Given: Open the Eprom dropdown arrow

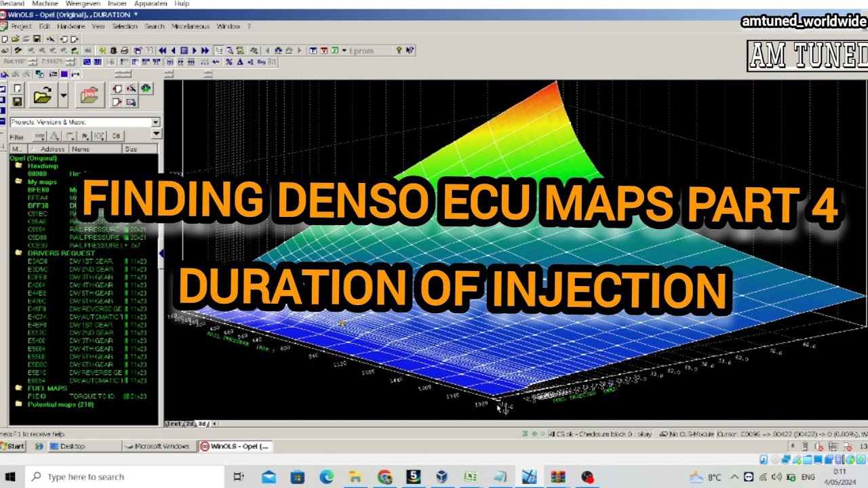Looking at the screenshot, I should [x=344, y=51].
